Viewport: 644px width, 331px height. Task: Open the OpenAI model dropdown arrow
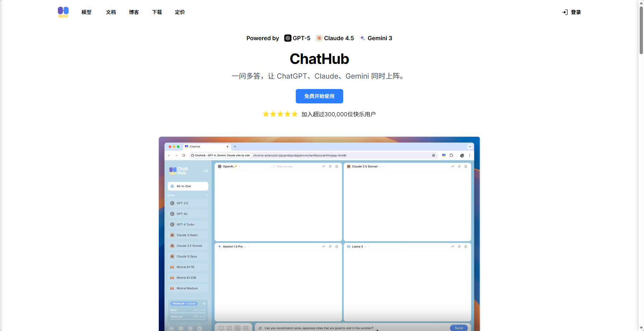coord(240,167)
